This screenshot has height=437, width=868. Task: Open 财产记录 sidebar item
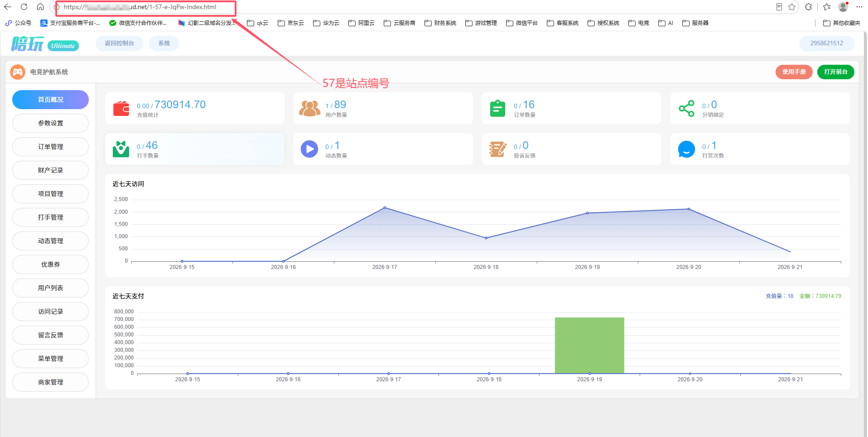point(50,170)
